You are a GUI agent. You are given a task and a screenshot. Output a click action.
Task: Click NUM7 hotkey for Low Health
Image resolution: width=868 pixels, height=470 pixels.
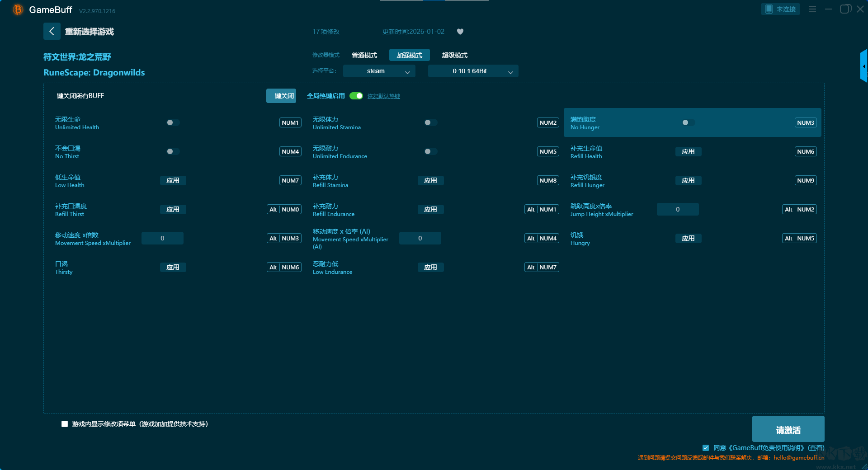pos(290,180)
